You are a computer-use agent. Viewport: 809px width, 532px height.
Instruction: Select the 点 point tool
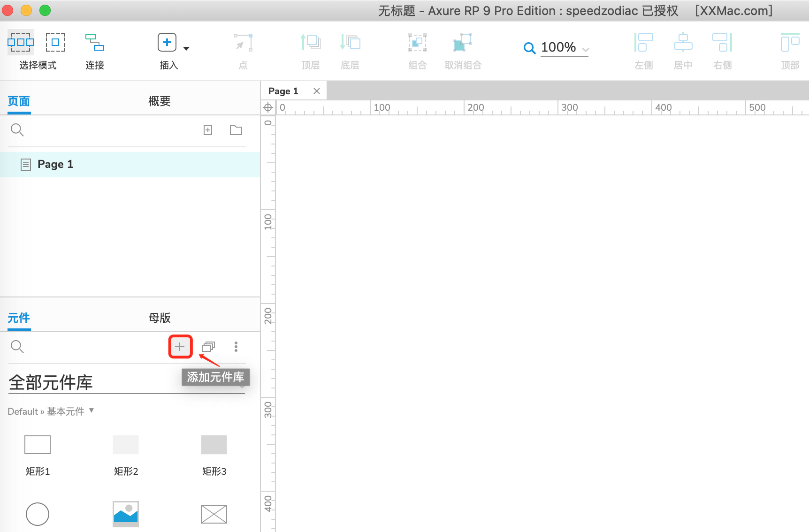tap(243, 42)
